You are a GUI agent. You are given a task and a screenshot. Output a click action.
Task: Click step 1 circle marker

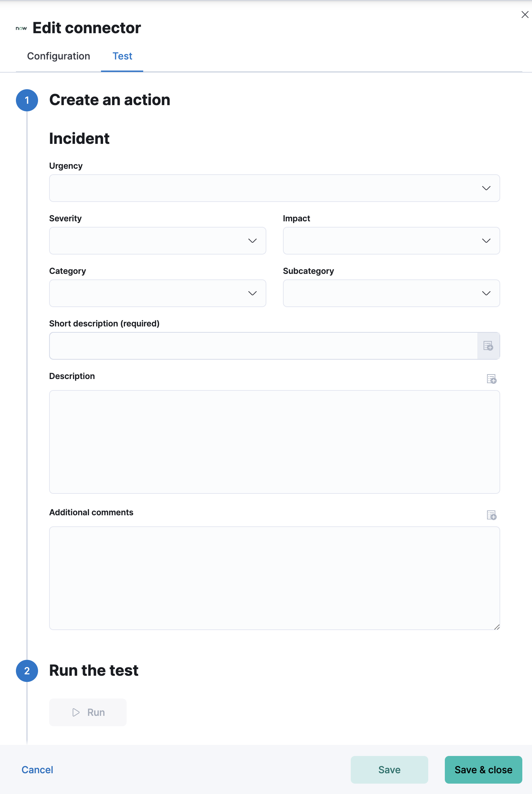27,100
